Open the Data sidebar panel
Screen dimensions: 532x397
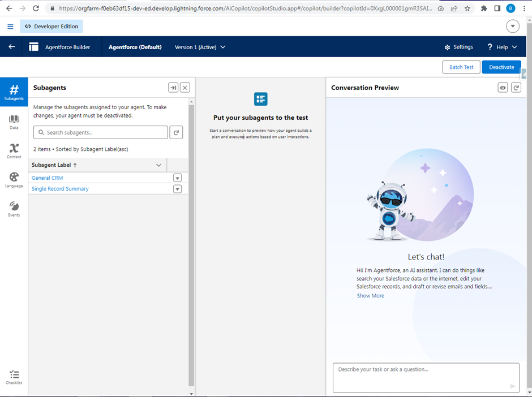click(x=14, y=122)
